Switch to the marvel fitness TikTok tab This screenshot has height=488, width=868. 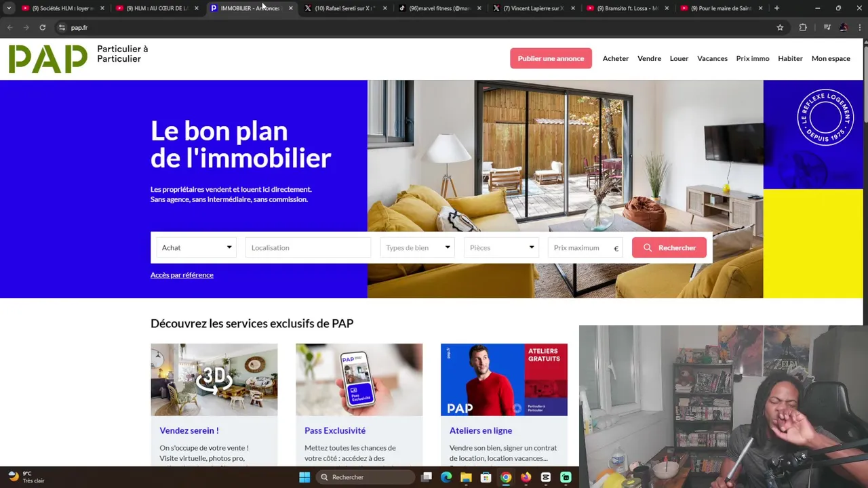tap(439, 8)
